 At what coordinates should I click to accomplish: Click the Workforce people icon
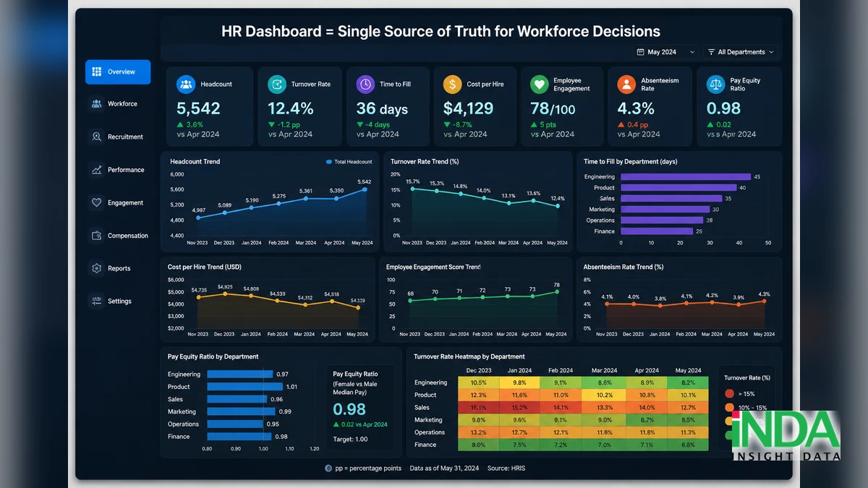tap(97, 104)
